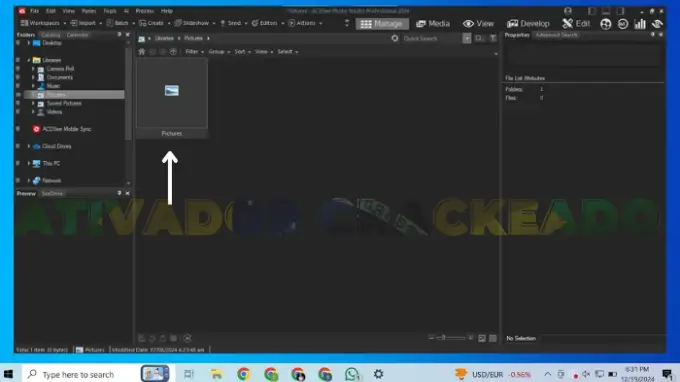Open the Filter dropdown
The image size is (680, 382).
[194, 52]
